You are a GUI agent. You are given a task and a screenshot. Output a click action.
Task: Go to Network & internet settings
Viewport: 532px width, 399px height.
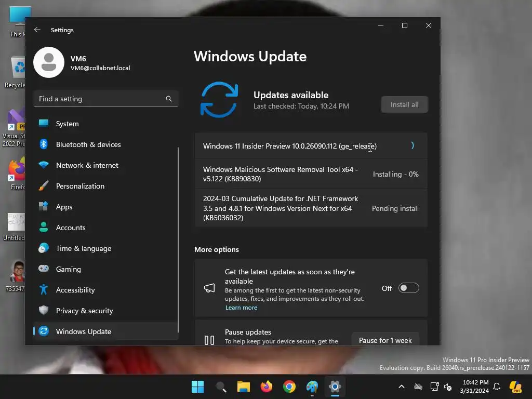pyautogui.click(x=106, y=165)
